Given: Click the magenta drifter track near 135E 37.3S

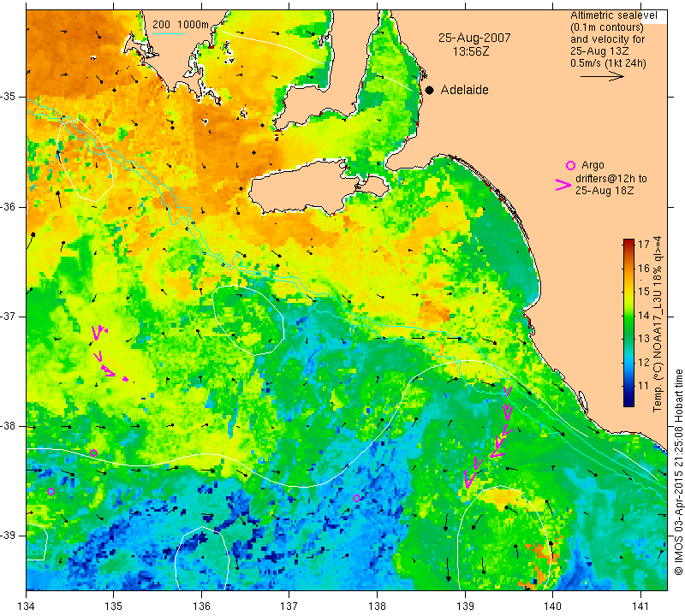Looking at the screenshot, I should [x=110, y=353].
